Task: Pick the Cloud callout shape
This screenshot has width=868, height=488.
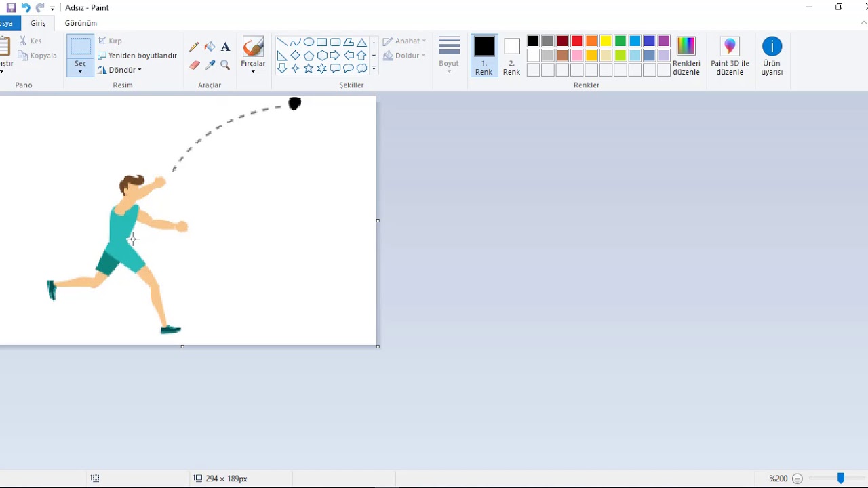Action: click(x=361, y=68)
